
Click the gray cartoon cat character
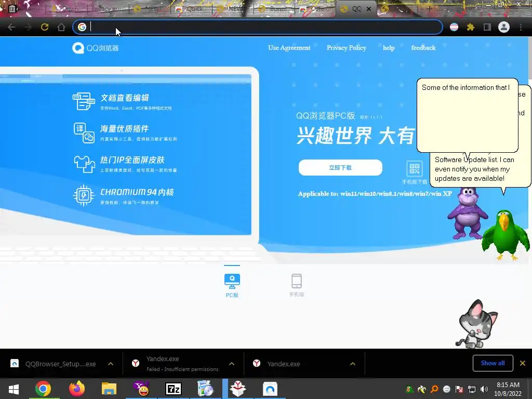[476, 324]
